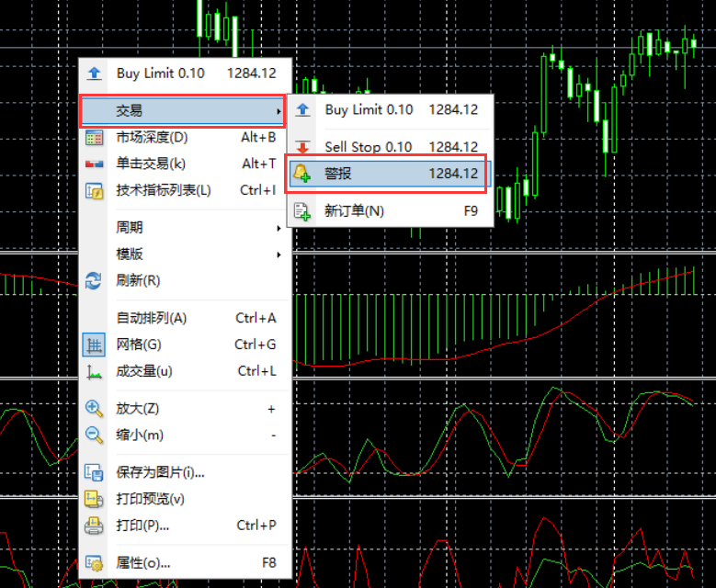Select 放大(Z) menu entry
The image size is (716, 588).
coord(185,409)
